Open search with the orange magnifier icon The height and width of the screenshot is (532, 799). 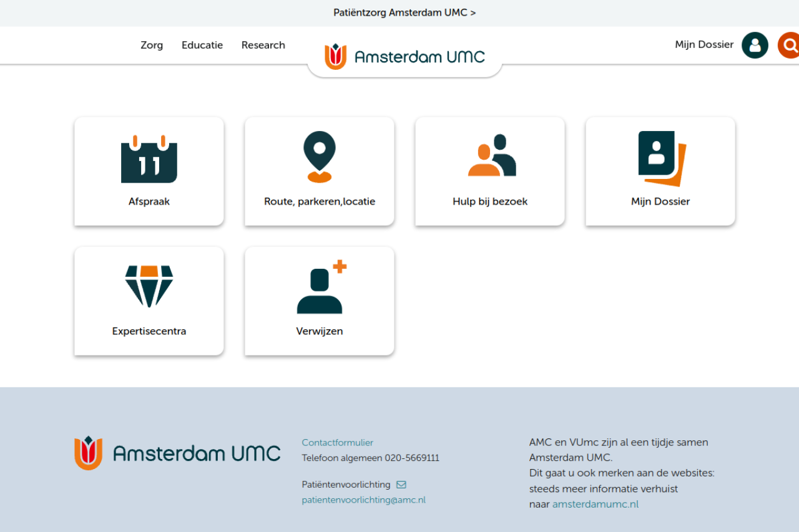(x=789, y=45)
